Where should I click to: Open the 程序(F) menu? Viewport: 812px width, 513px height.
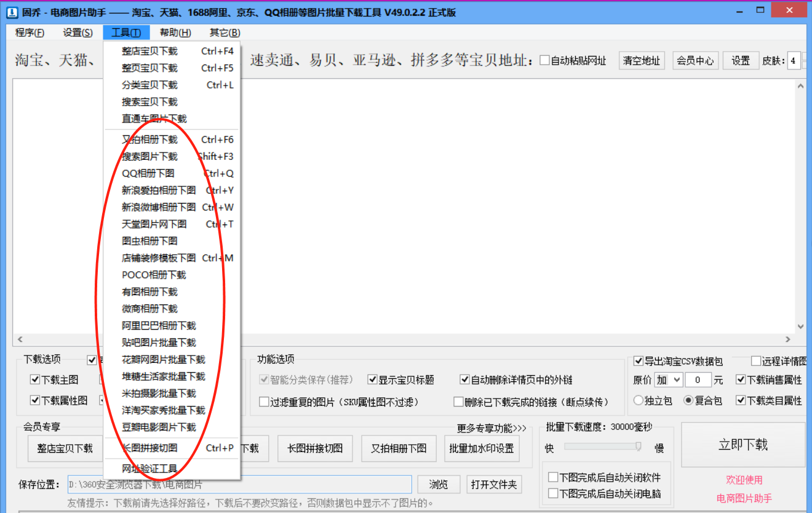[x=29, y=32]
